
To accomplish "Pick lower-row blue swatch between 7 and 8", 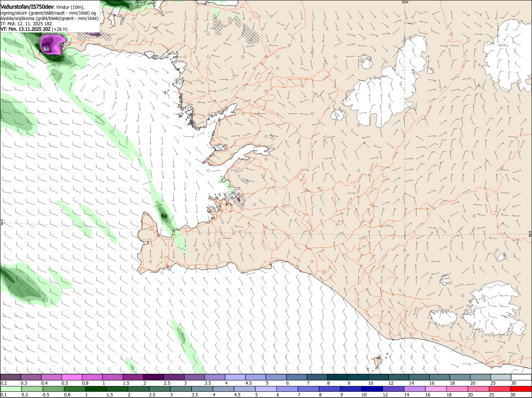I will [x=308, y=389].
